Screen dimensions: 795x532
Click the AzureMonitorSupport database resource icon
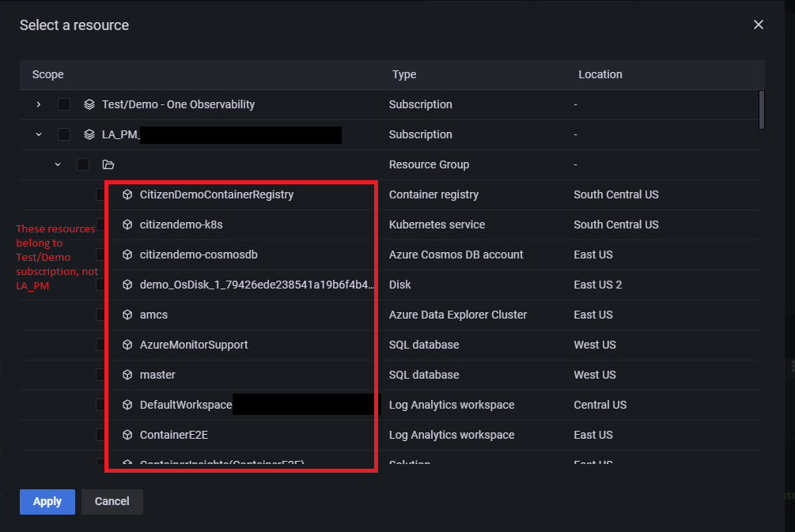point(127,344)
